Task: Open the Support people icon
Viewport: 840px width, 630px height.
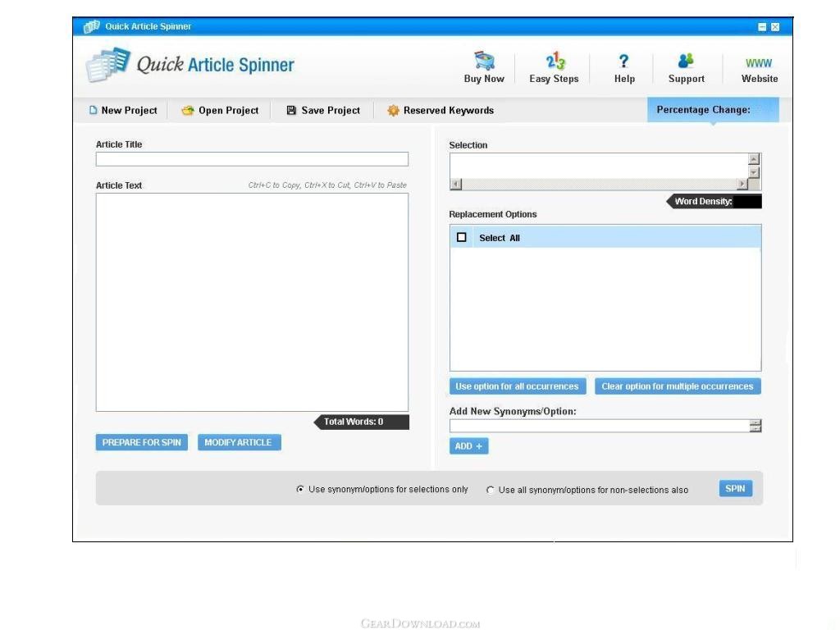Action: 686,61
